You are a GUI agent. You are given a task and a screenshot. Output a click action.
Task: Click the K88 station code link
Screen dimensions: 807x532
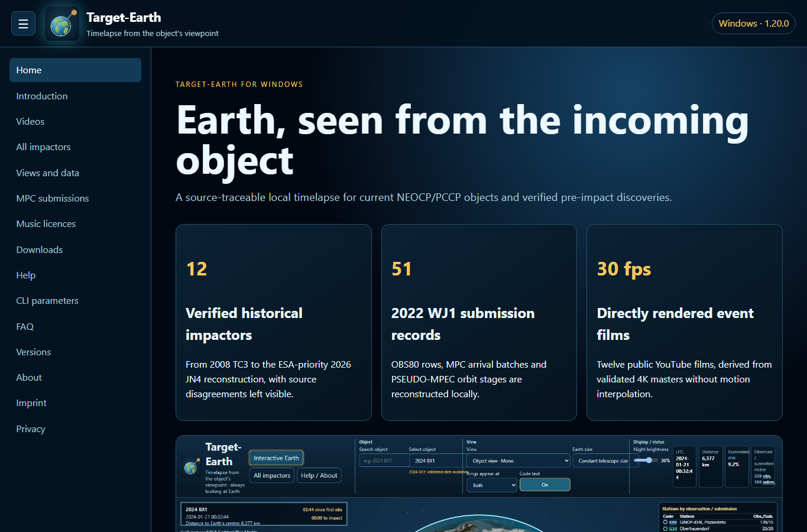point(673,522)
